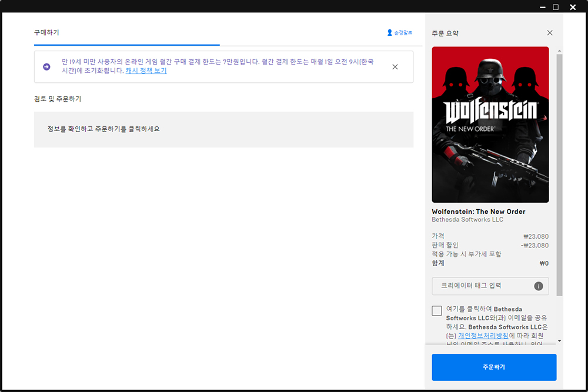
Task: Click the 주문 요약 heading
Action: pyautogui.click(x=445, y=33)
